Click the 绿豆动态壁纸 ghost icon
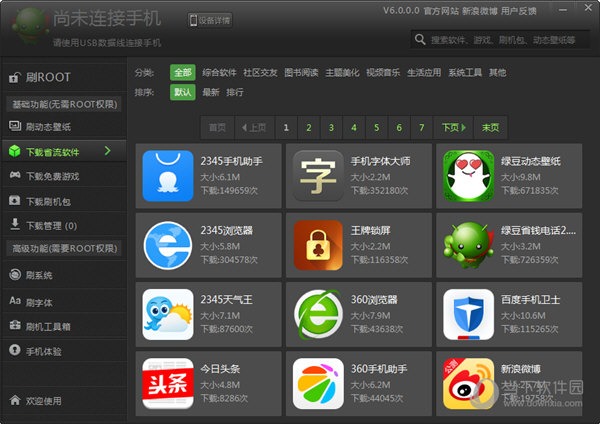600x424 pixels. pyautogui.click(x=468, y=176)
